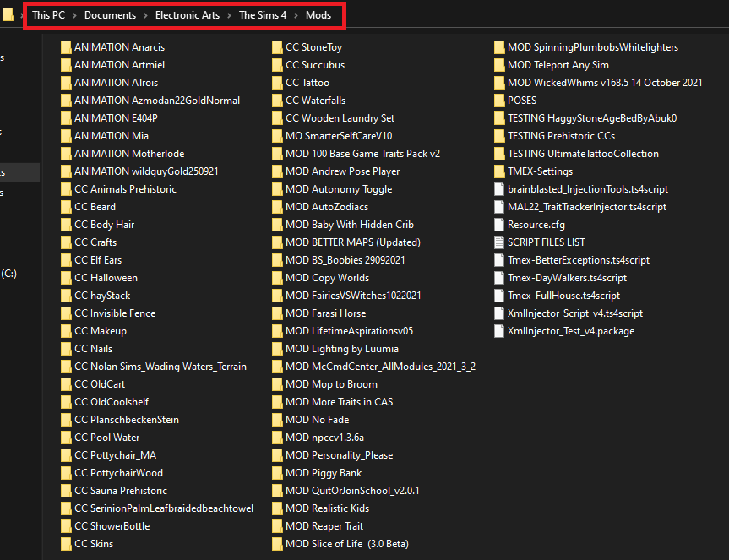Click folder icon of MOD Copy Worlds

[x=277, y=279]
